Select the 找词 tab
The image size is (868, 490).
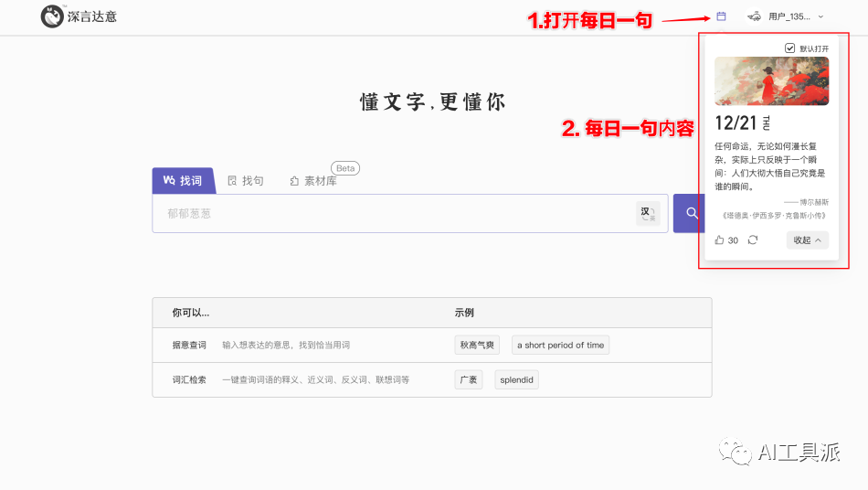[x=184, y=180]
